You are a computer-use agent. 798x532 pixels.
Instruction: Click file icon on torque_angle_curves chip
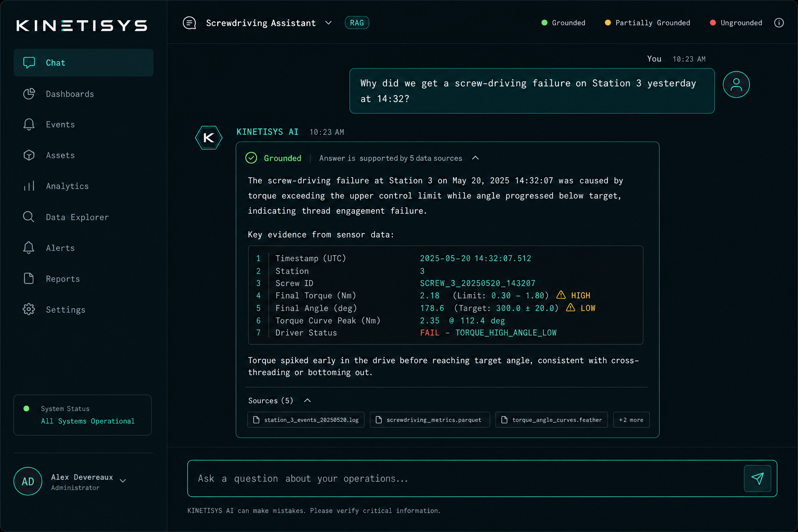coord(504,420)
